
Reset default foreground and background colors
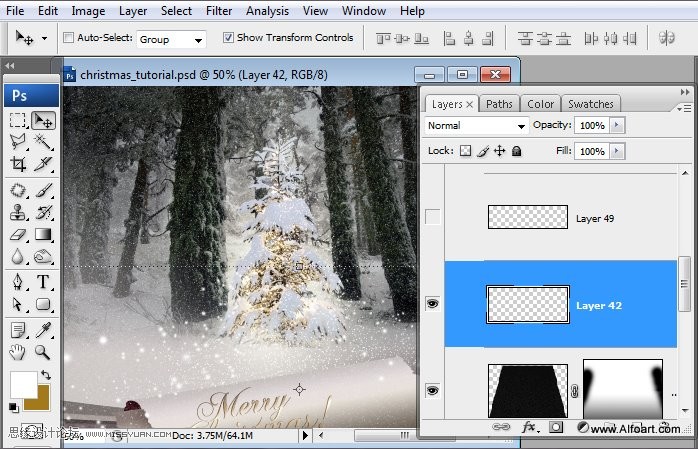point(13,407)
